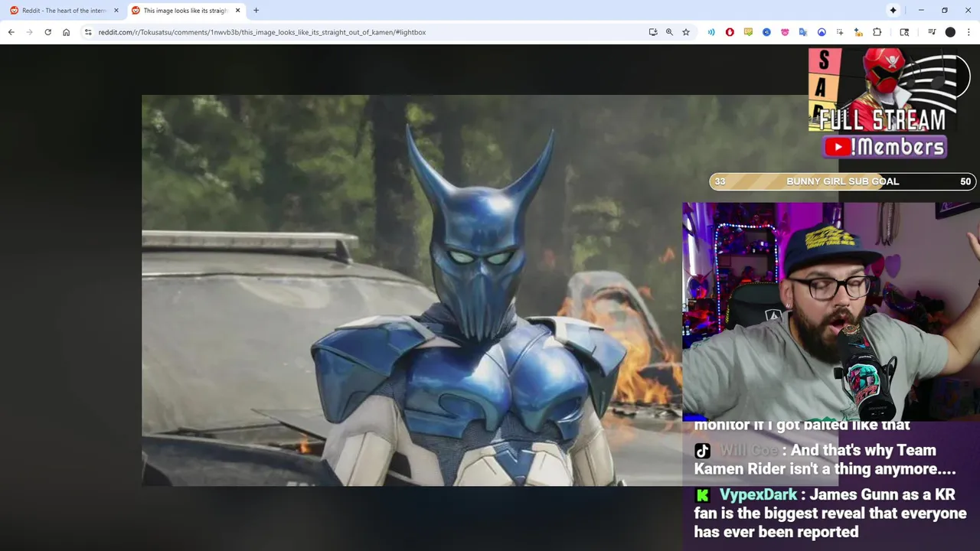Viewport: 980px width, 551px height.
Task: Open the zoom magnifier icon in address bar
Action: tap(669, 32)
